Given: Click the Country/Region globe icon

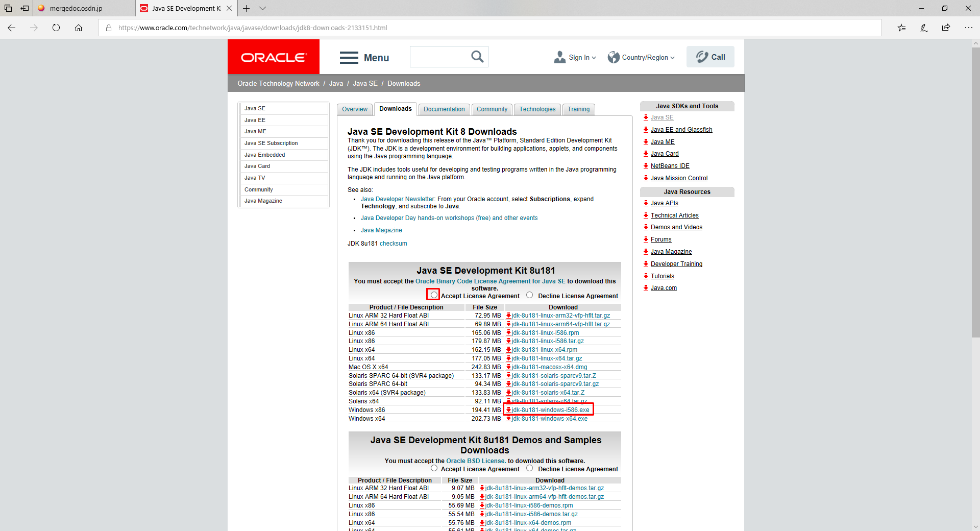Looking at the screenshot, I should click(614, 57).
